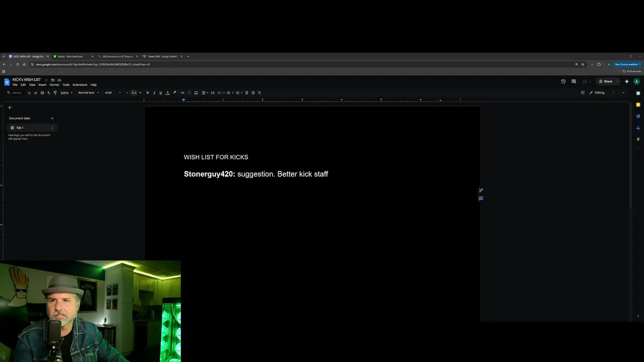Toggle Underline formatting
The height and width of the screenshot is (362, 644).
(x=160, y=93)
